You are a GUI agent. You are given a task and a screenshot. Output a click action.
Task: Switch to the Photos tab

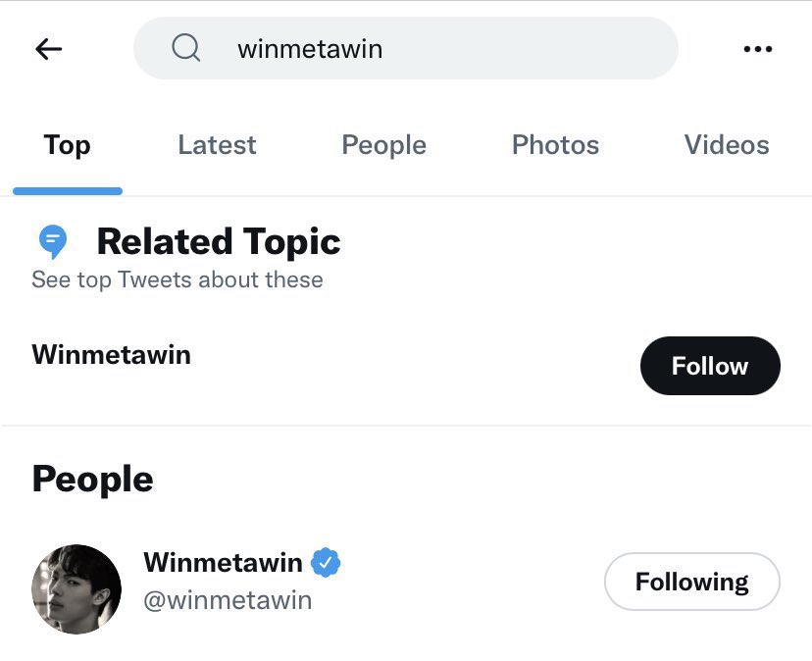(x=555, y=145)
